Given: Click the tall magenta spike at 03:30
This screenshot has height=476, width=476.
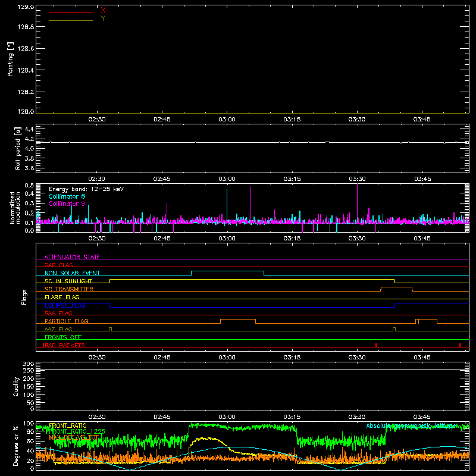Looking at the screenshot, I should tap(358, 203).
